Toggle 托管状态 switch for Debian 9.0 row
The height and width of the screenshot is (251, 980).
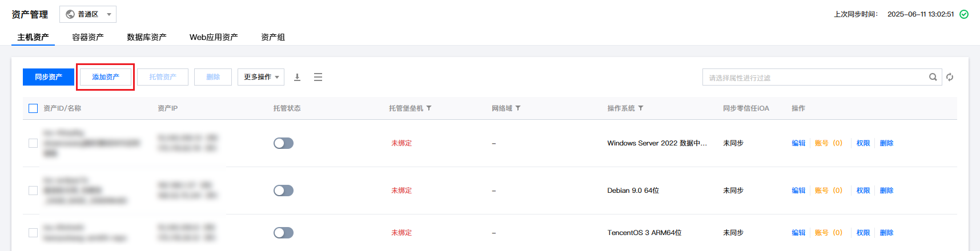tap(283, 191)
